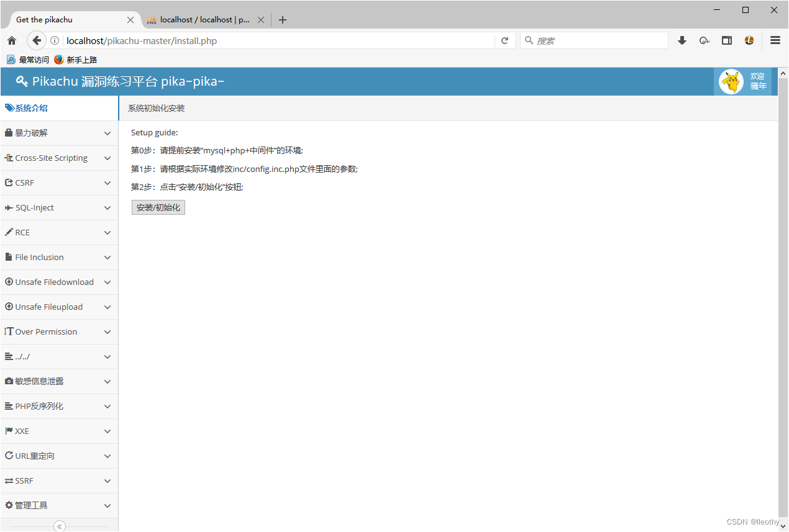
Task: Click the key icon beside Pikachu title
Action: tap(22, 81)
